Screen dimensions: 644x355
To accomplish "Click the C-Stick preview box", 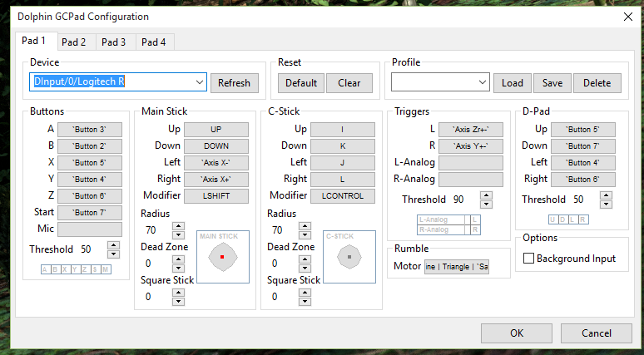I will [x=349, y=257].
